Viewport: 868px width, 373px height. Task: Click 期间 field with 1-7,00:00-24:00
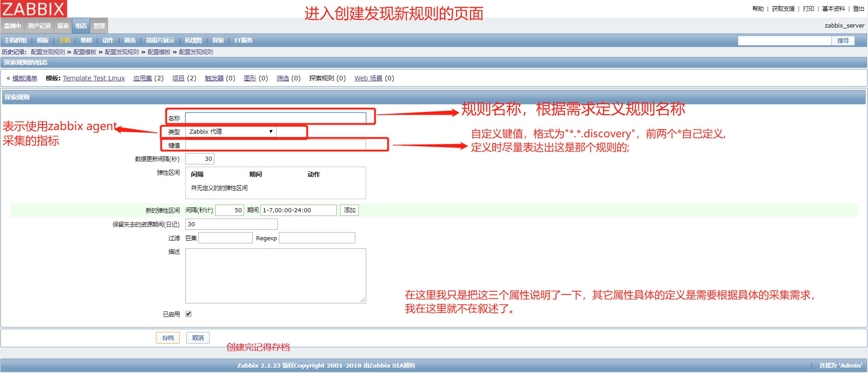[298, 210]
